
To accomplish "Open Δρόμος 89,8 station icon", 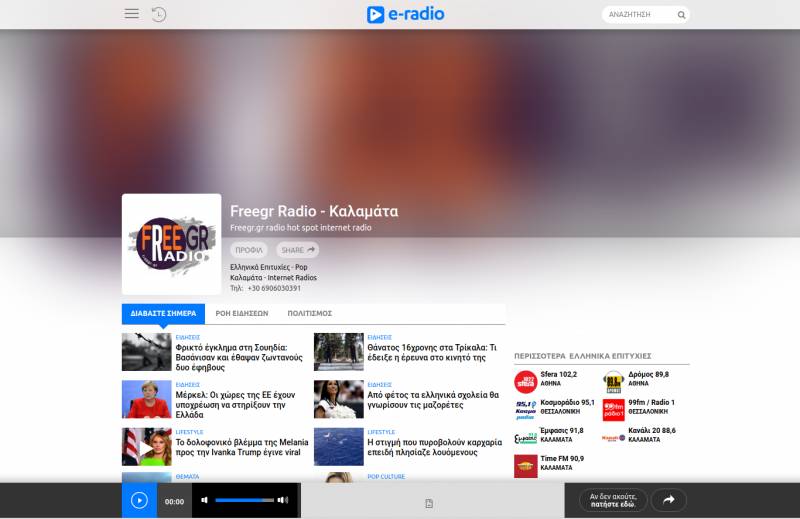I will pos(613,382).
